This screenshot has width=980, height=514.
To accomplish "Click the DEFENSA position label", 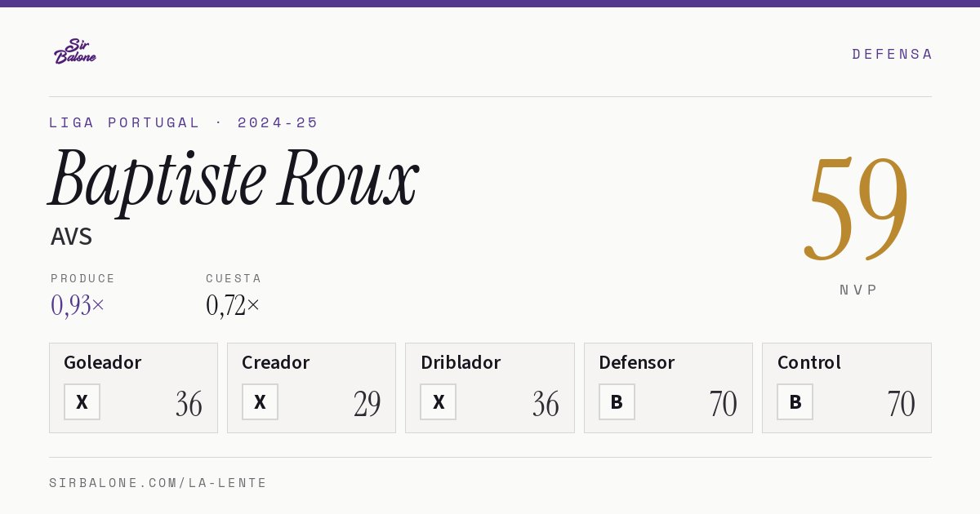I will pyautogui.click(x=892, y=54).
